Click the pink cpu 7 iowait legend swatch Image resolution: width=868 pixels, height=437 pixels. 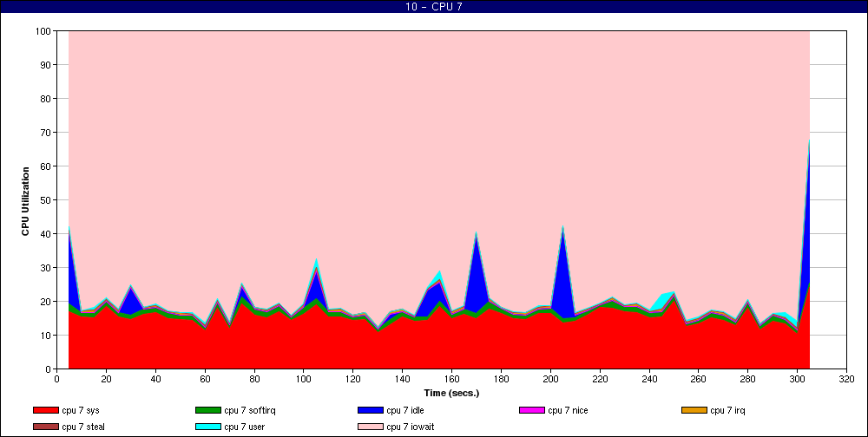click(371, 426)
